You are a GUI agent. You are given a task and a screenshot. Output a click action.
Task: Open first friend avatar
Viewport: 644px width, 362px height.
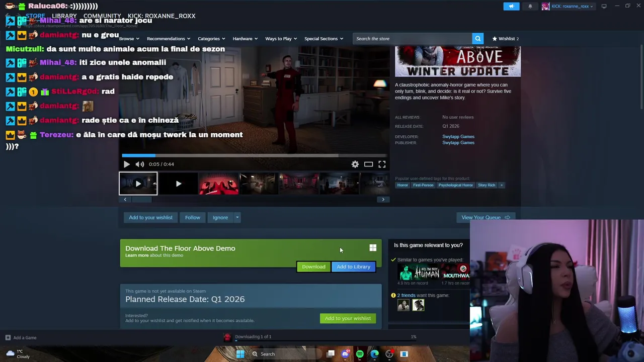tap(404, 305)
